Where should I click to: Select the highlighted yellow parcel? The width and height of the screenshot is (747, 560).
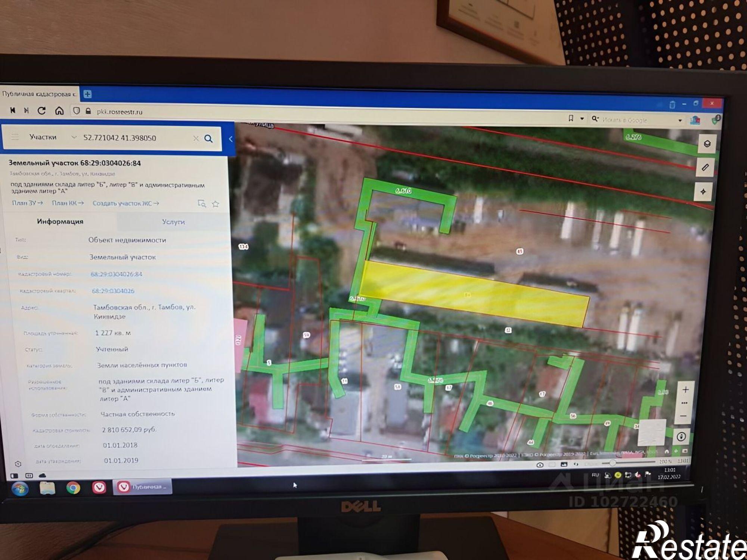474,293
